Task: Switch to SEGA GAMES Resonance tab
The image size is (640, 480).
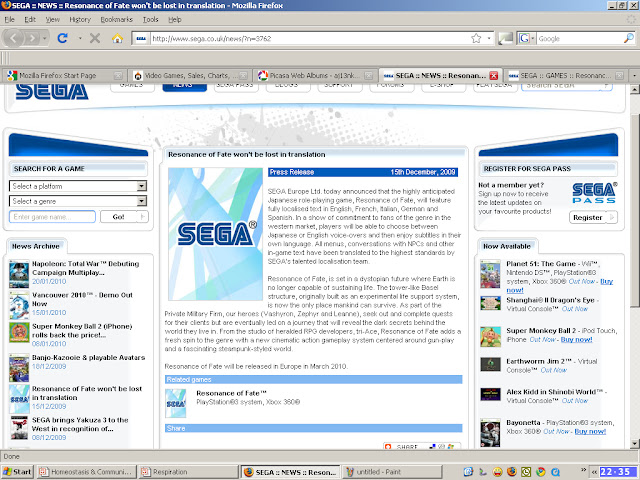Action: pos(565,76)
